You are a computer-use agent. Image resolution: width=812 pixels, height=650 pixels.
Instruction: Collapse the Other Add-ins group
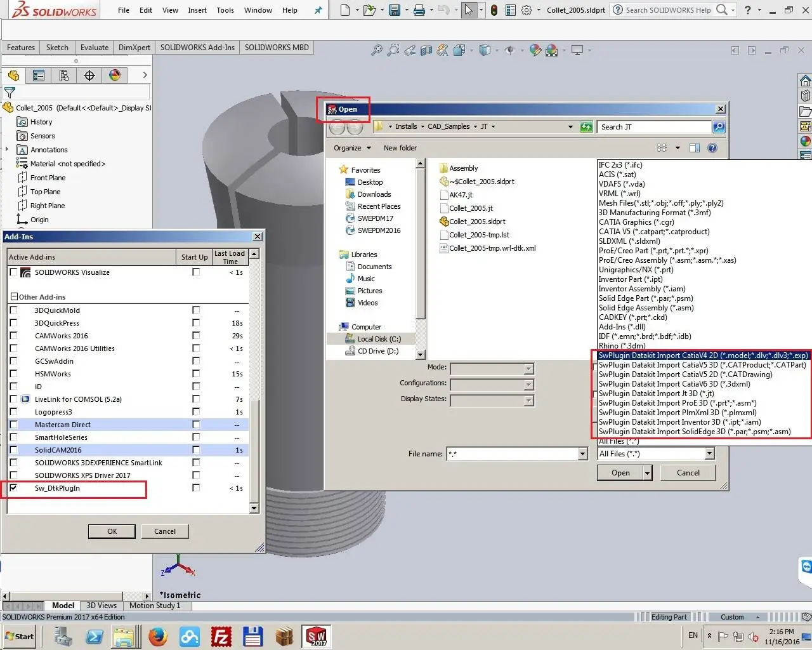pos(13,297)
